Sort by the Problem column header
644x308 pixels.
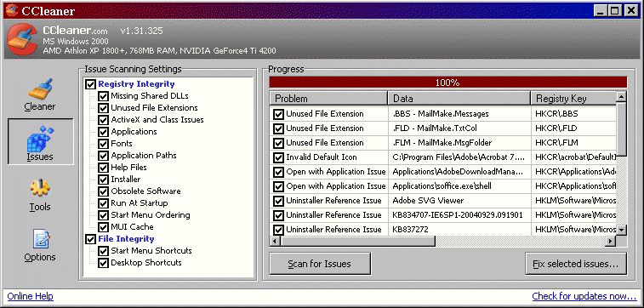click(328, 99)
